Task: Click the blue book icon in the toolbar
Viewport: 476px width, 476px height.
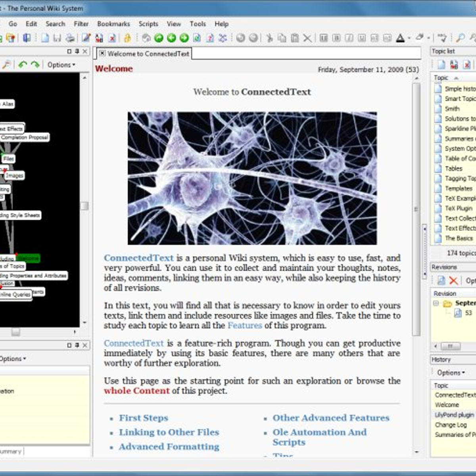Action: (27, 38)
